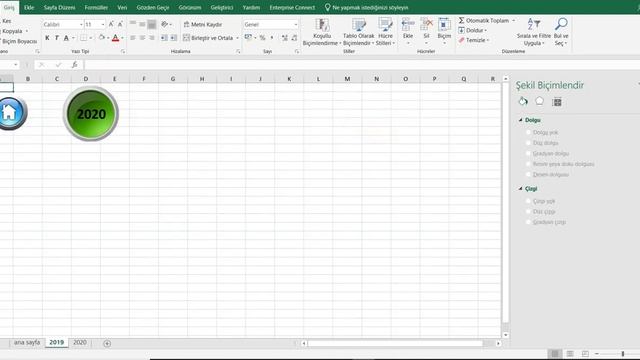Open the Gözden Geçir ribbon tab
The image size is (640, 360).
coord(153,7)
